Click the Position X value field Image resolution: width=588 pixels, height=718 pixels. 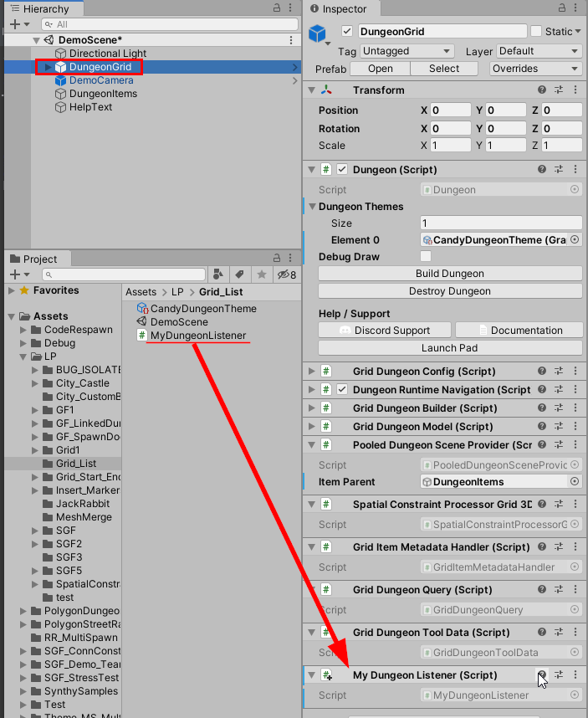coord(450,110)
